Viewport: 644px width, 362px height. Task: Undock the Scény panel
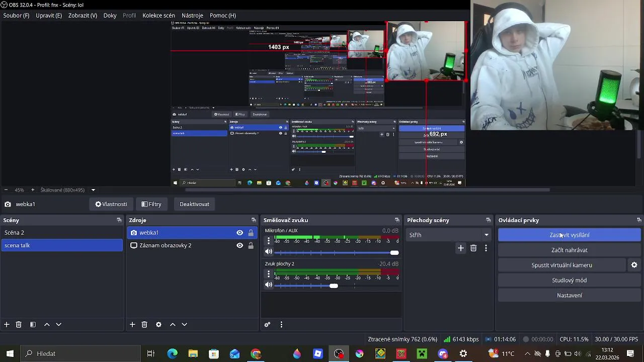tap(119, 220)
